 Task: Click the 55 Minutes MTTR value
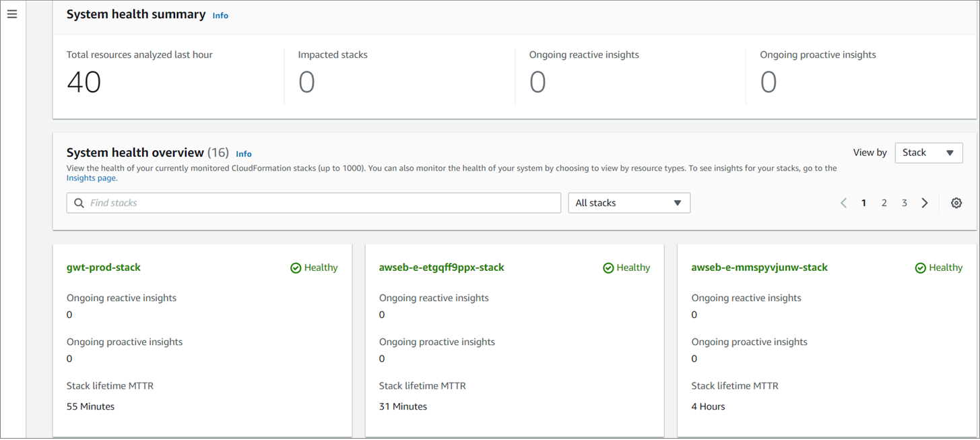pyautogui.click(x=90, y=407)
